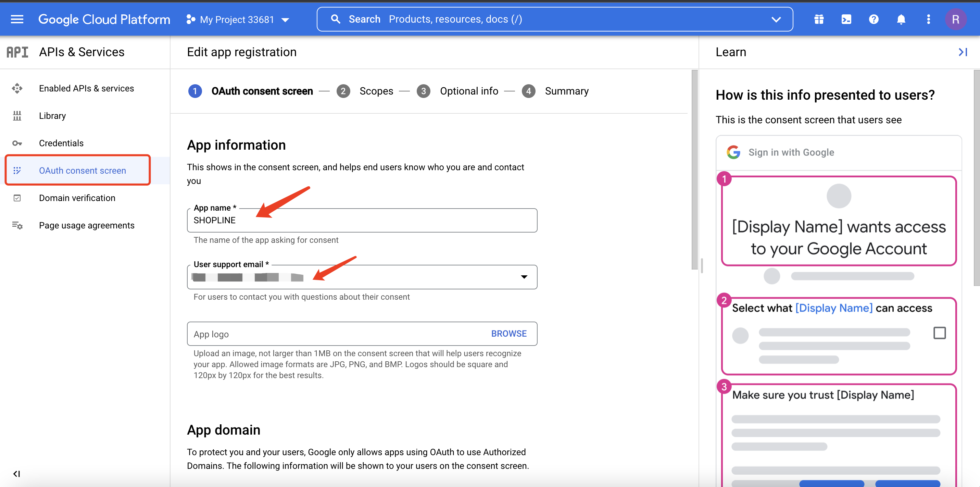Collapse the Learn panel

coord(963,52)
